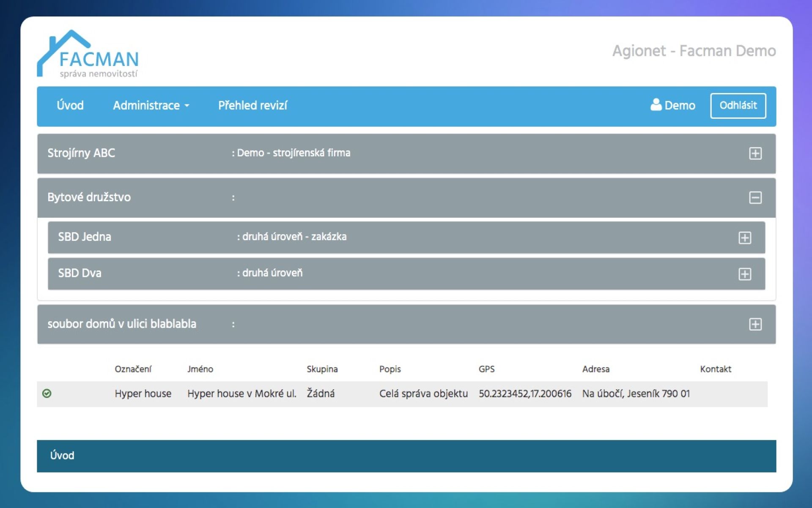The height and width of the screenshot is (508, 812).
Task: Click the Demo user profile icon
Action: click(656, 105)
